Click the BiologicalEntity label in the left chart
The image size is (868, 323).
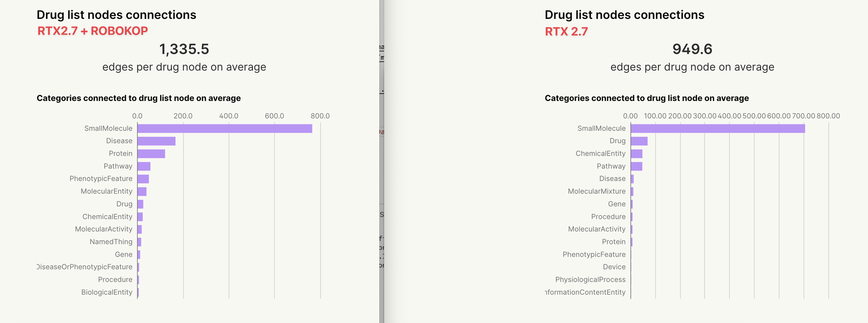[x=106, y=292]
